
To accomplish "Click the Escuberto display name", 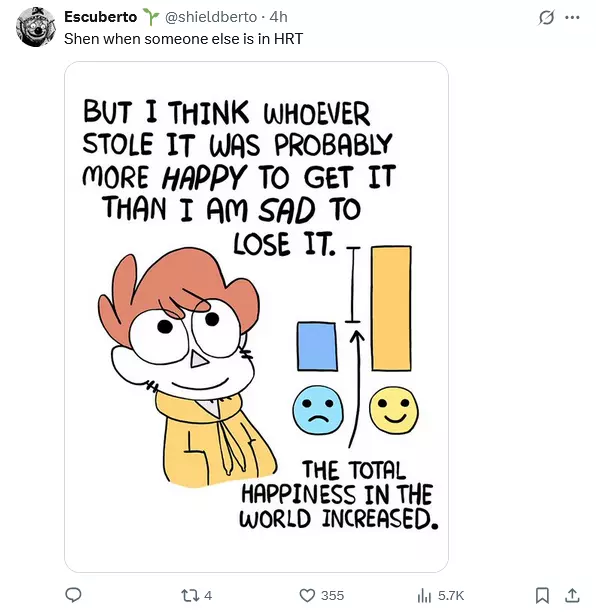I will click(101, 17).
